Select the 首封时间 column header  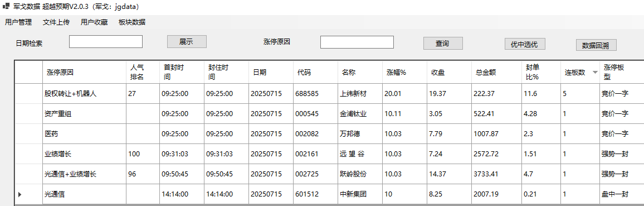[182, 72]
